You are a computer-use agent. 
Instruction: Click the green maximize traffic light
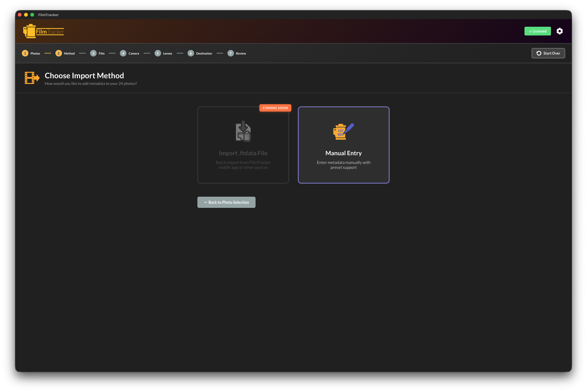click(32, 15)
